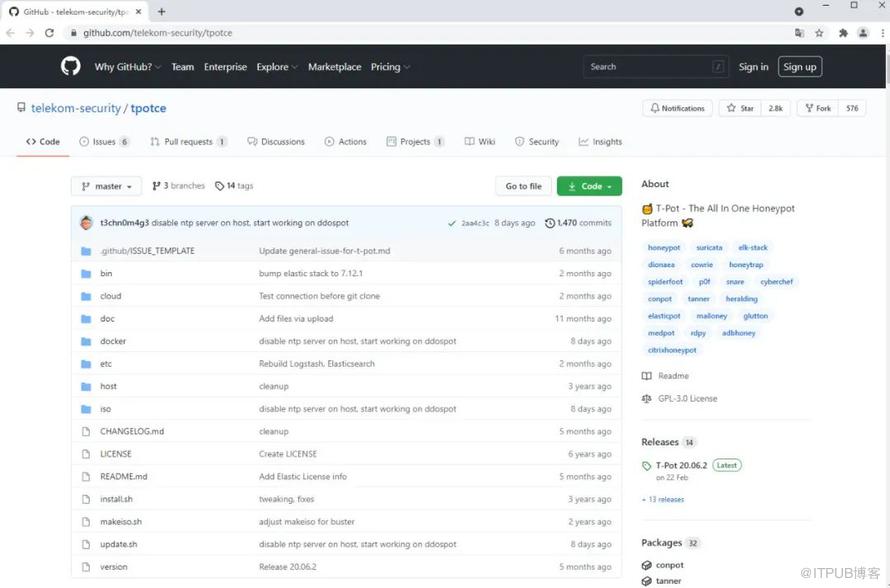Click the cyberchef topic tag
The height and width of the screenshot is (588, 890).
(776, 282)
